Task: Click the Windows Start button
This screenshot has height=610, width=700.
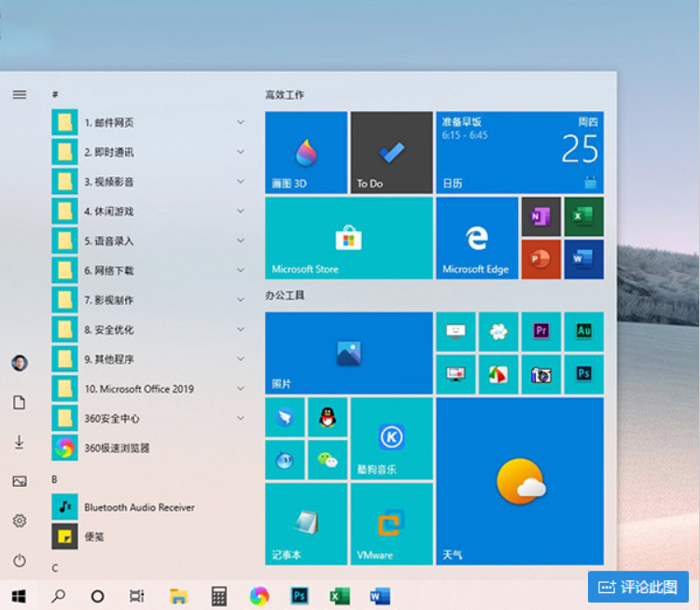Action: (x=19, y=596)
